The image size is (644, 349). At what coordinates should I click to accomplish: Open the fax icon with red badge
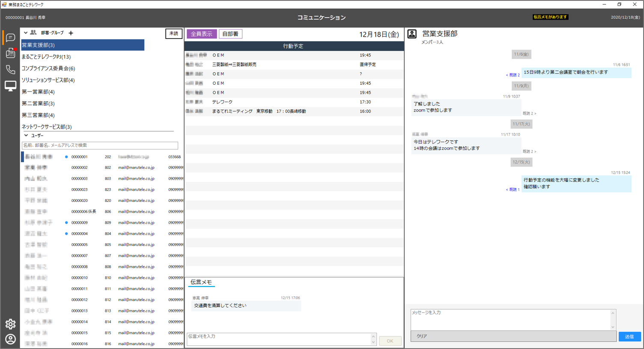(x=10, y=53)
